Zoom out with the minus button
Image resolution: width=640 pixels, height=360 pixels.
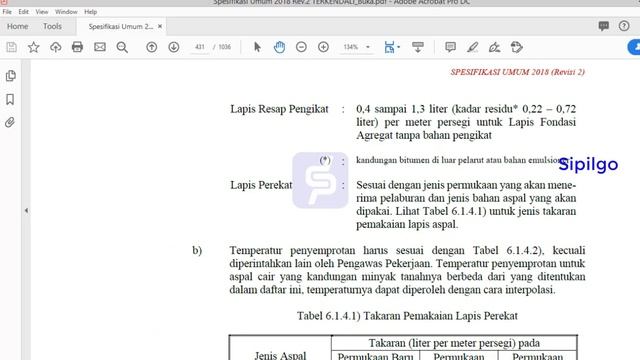tap(301, 47)
